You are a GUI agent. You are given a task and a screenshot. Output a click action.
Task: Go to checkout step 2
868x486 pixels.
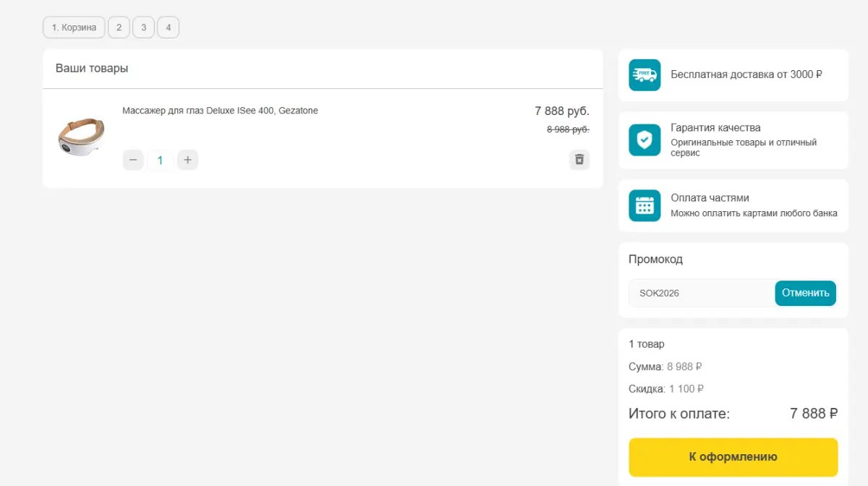pyautogui.click(x=119, y=27)
